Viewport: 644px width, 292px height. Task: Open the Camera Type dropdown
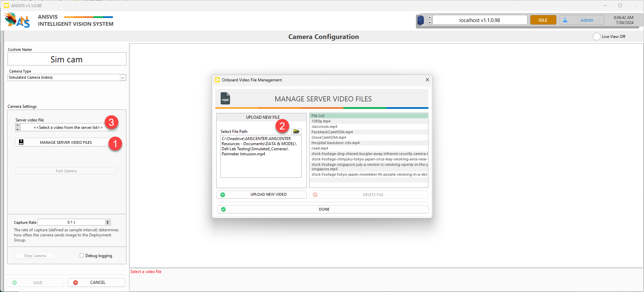(x=123, y=78)
